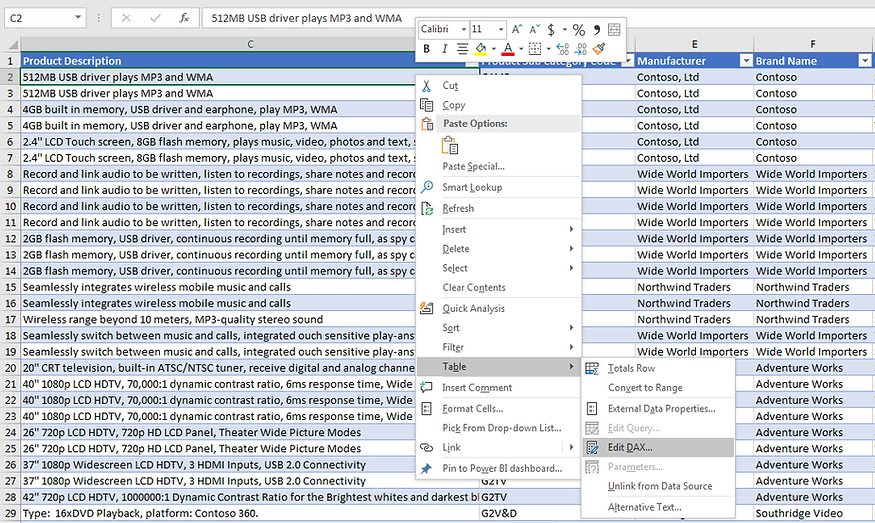Open font color dropdown arrow
The height and width of the screenshot is (523, 875).
point(521,49)
